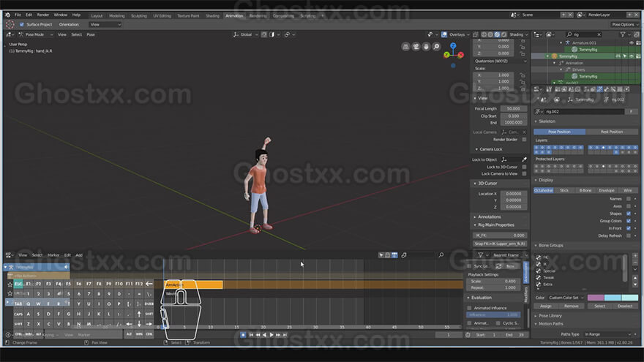Viewport: 644px width, 362px height.
Task: Play the animation forward
Action: [x=271, y=335]
